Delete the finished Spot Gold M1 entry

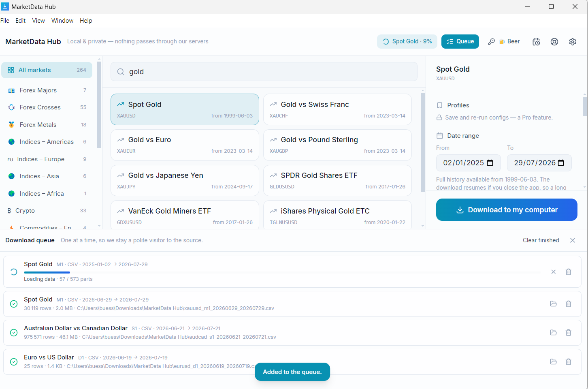[x=569, y=304]
